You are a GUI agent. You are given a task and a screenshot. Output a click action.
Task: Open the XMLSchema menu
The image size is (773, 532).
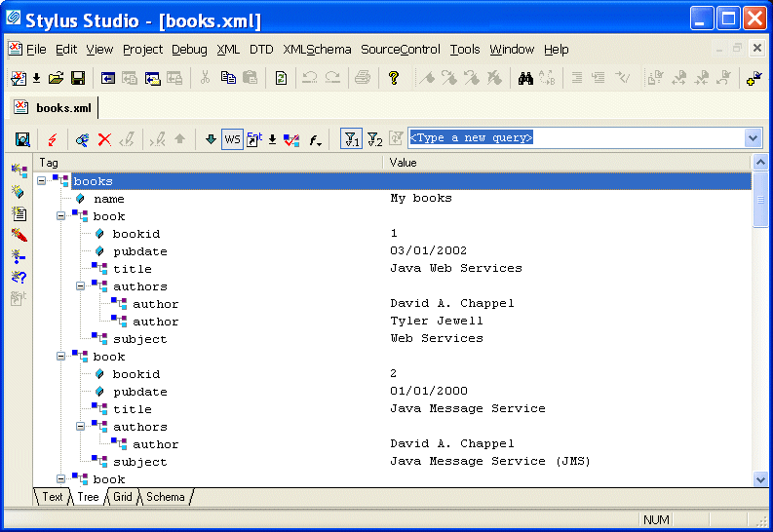click(317, 49)
